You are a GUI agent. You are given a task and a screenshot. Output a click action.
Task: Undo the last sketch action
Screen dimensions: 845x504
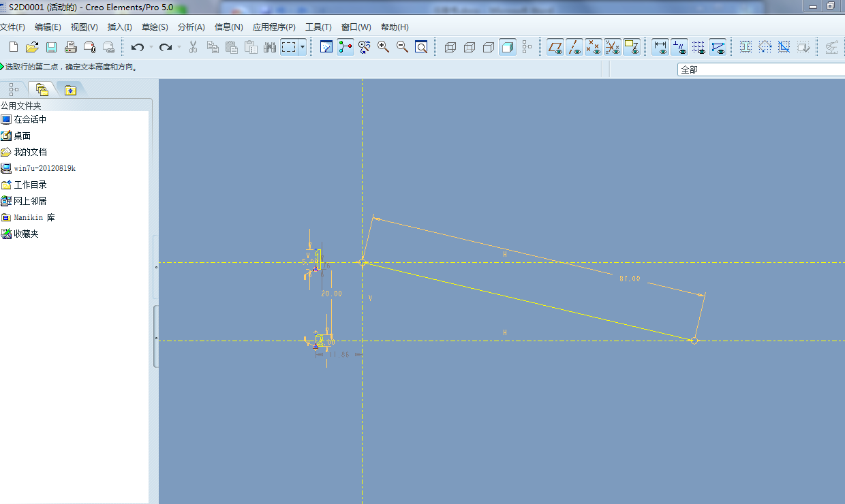point(137,47)
